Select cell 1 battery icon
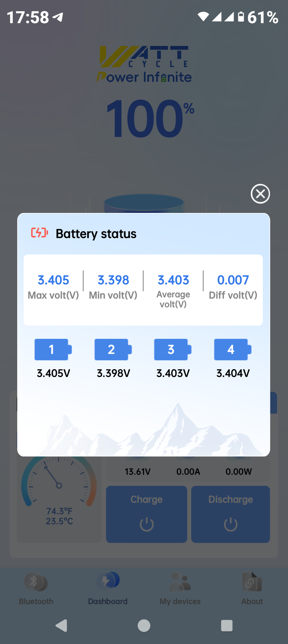This screenshot has width=288, height=644. pyautogui.click(x=53, y=350)
